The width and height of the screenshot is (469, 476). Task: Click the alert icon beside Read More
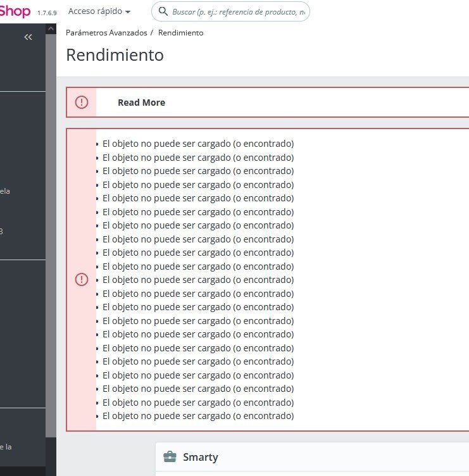pyautogui.click(x=82, y=102)
